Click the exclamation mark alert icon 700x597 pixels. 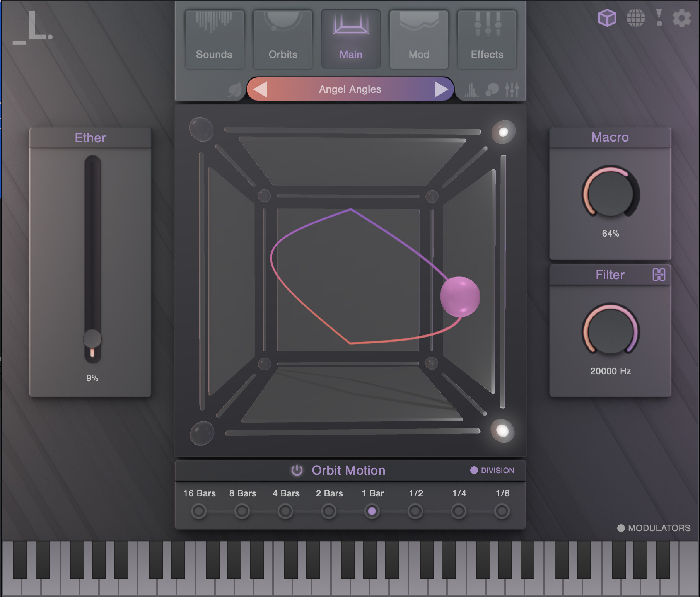[x=659, y=18]
